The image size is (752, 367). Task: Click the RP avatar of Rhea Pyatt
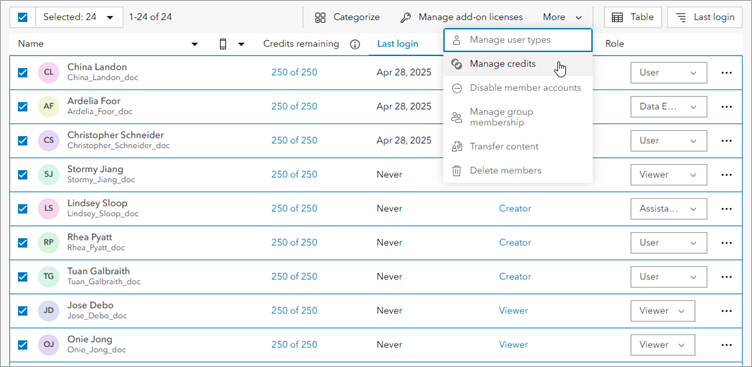pos(48,243)
